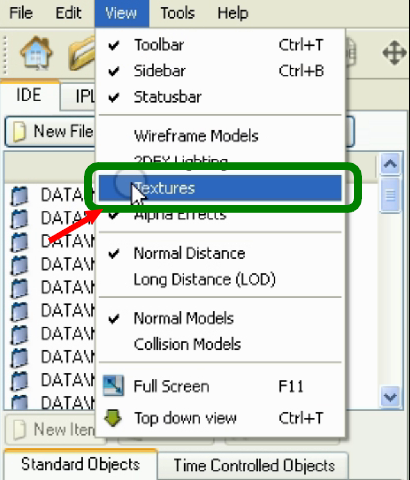Image resolution: width=410 pixels, height=480 pixels.
Task: Switch to Time Controlled Objects tab
Action: coord(254,466)
